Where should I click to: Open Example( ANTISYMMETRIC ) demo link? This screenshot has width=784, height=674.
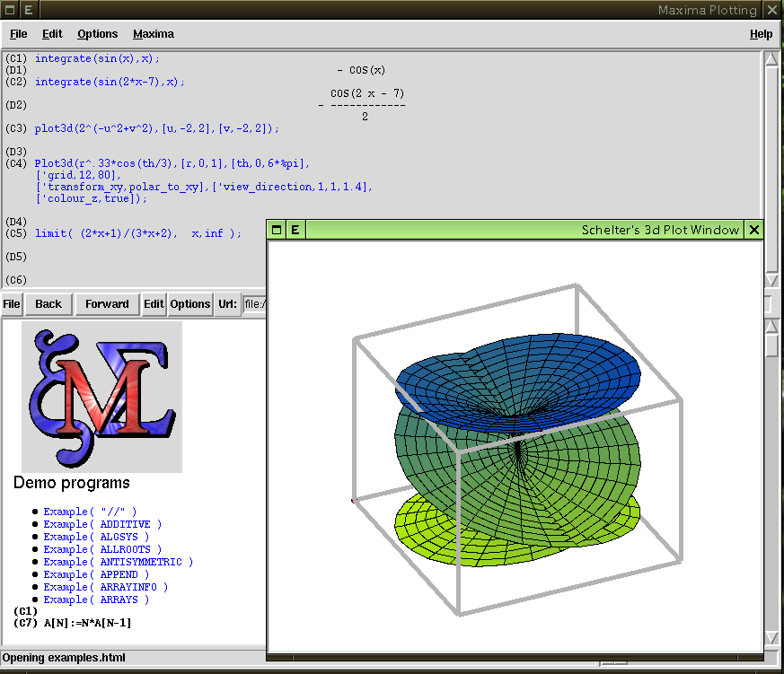click(118, 562)
